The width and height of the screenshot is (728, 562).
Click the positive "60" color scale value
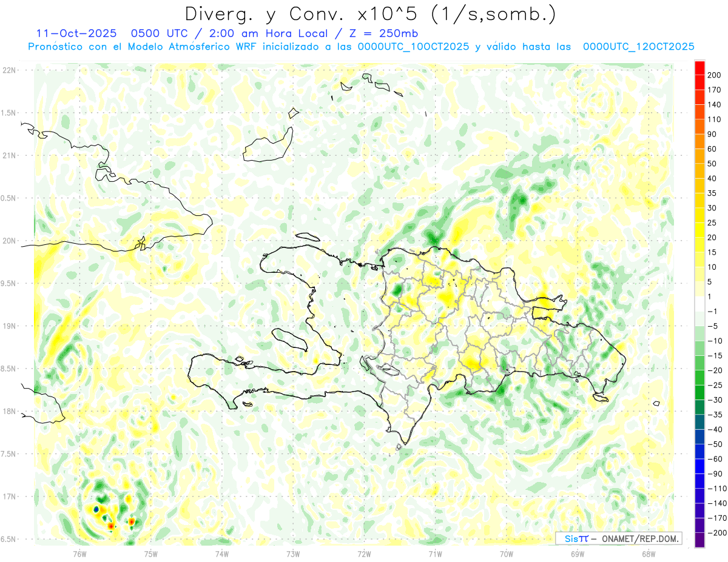713,149
